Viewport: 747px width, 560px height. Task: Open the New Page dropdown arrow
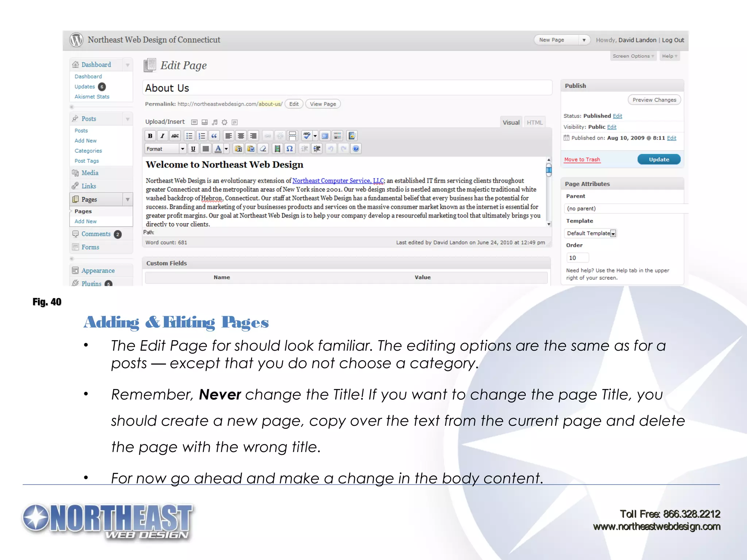point(584,40)
